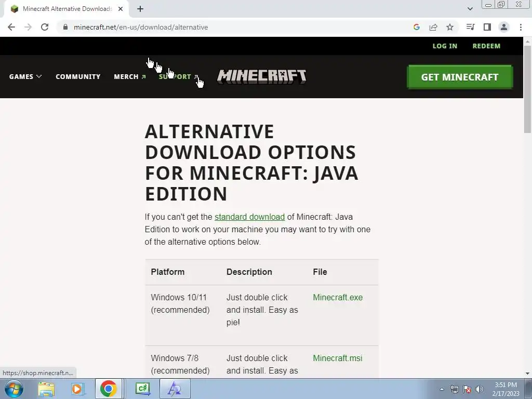
Task: Click scrollbar down arrow
Action: [527, 374]
